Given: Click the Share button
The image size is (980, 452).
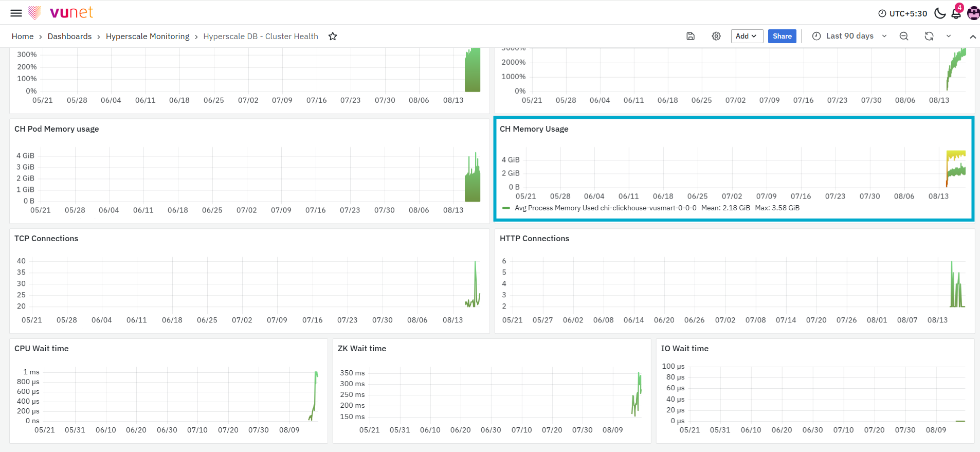Looking at the screenshot, I should [782, 36].
